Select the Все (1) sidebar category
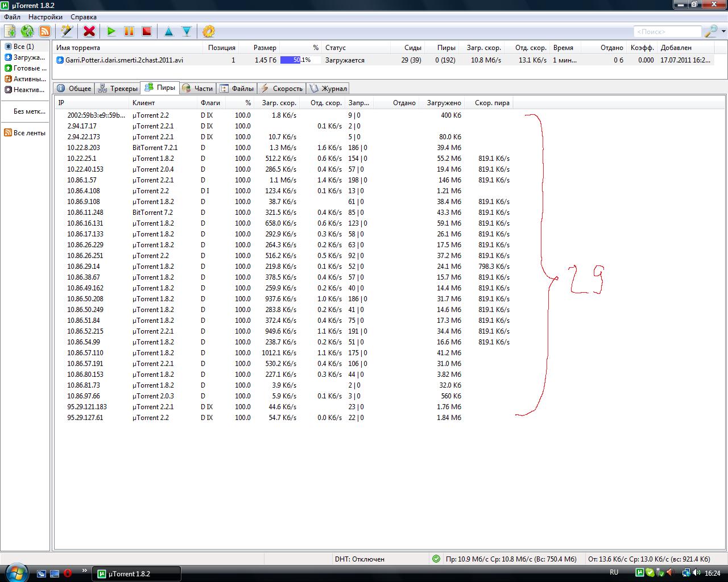The image size is (728, 582). (x=24, y=47)
